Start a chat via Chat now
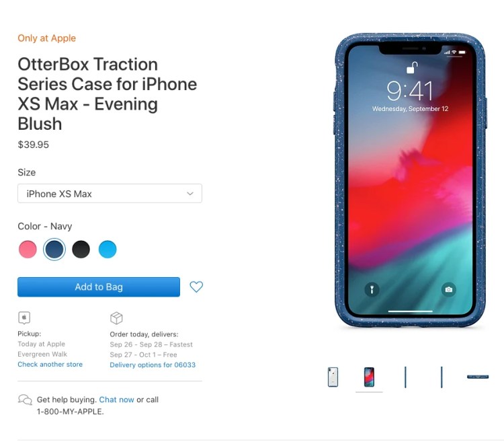504x446 pixels. click(116, 400)
